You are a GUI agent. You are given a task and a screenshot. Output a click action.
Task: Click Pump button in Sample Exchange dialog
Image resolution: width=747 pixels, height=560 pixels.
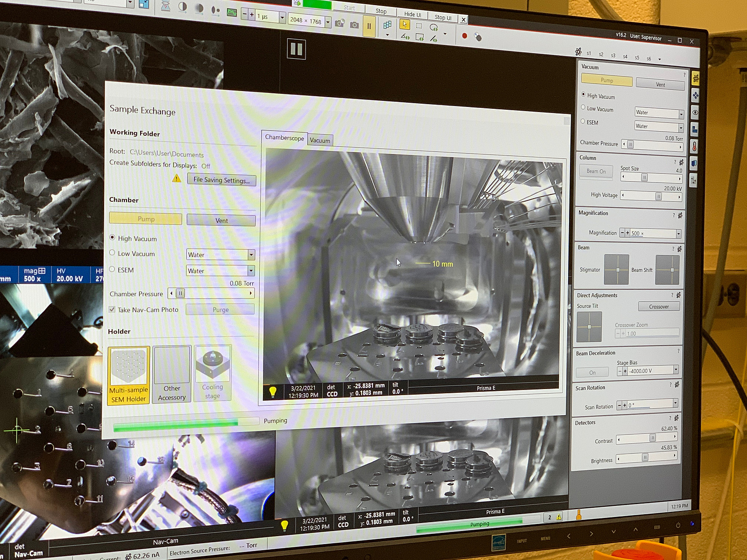(146, 219)
